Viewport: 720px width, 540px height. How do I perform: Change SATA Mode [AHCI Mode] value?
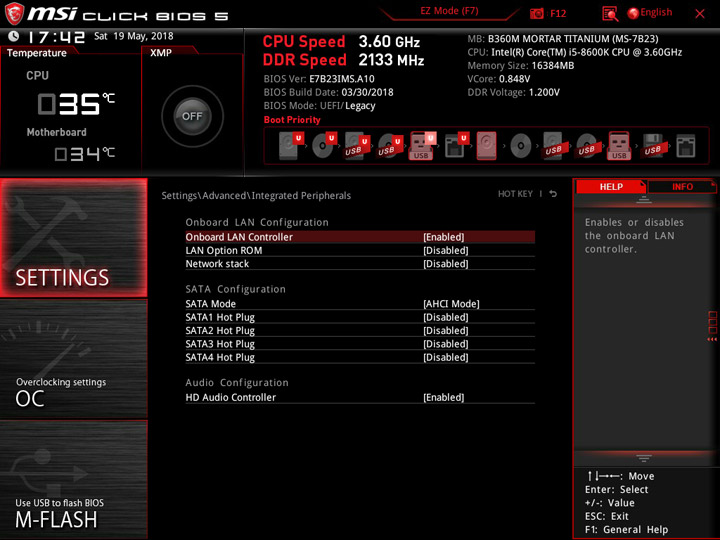coord(451,304)
